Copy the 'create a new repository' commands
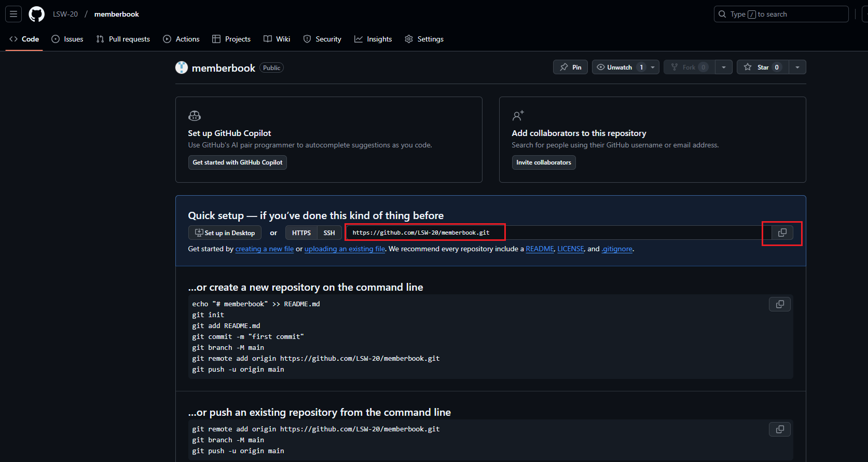 [780, 304]
